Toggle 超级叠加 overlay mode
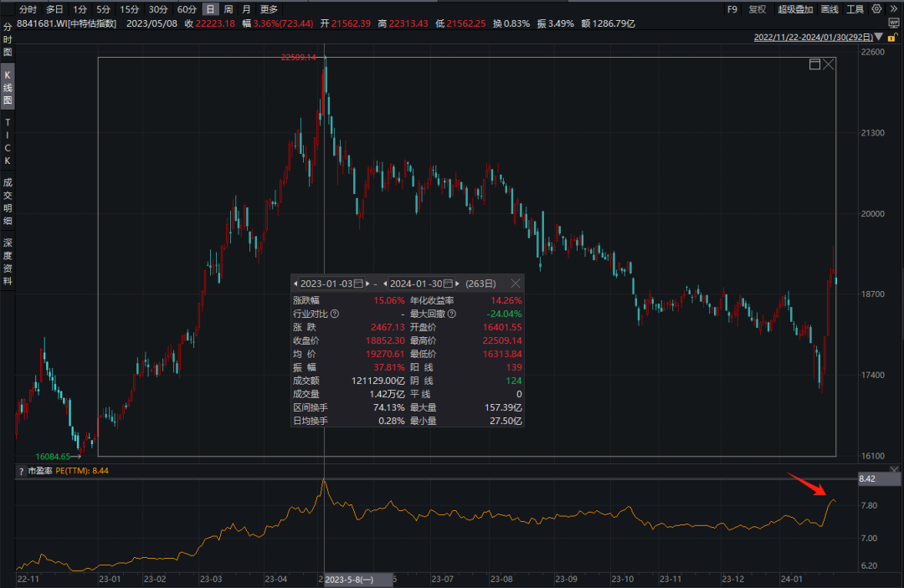 [794, 9]
